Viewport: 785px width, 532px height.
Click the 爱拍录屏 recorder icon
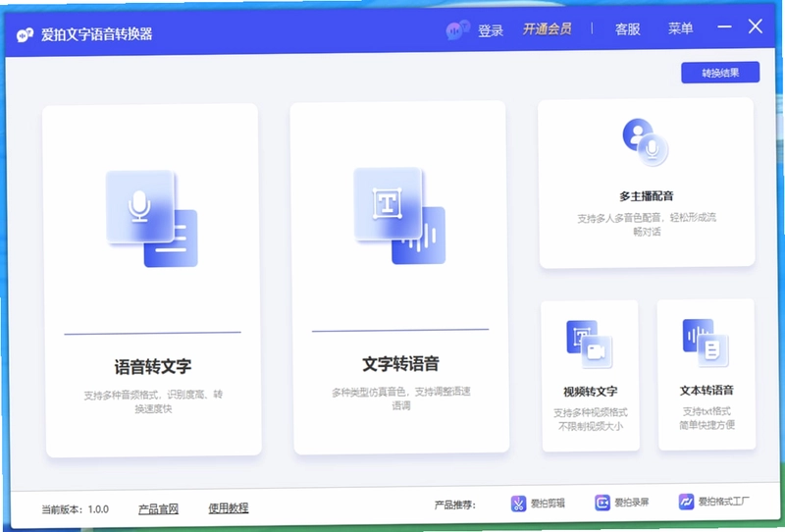[x=602, y=502]
